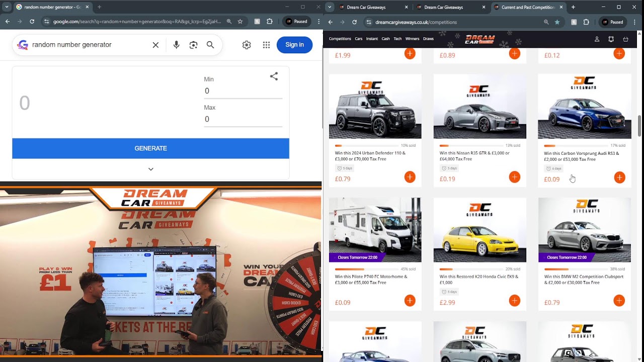
Task: Click the plus button beside £0.89
Action: tap(514, 53)
